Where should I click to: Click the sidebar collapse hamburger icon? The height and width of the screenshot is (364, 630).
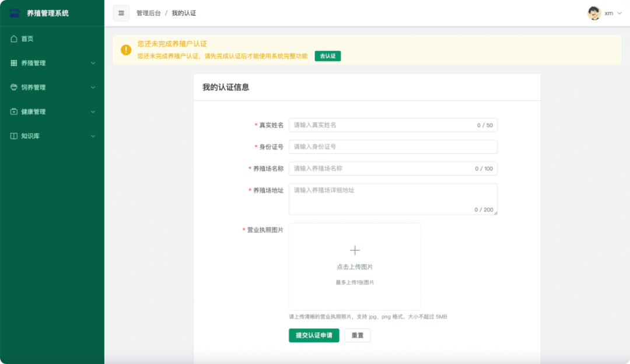coord(121,12)
